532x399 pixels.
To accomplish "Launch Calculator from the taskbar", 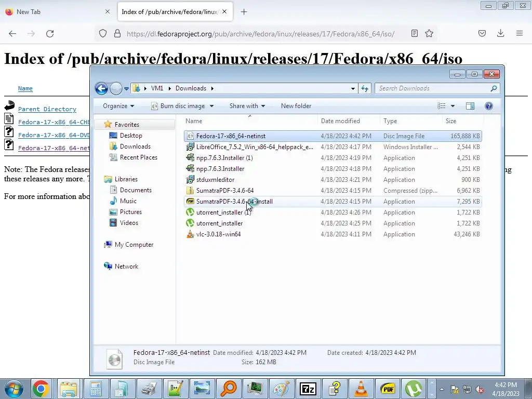I will pyautogui.click(x=96, y=389).
